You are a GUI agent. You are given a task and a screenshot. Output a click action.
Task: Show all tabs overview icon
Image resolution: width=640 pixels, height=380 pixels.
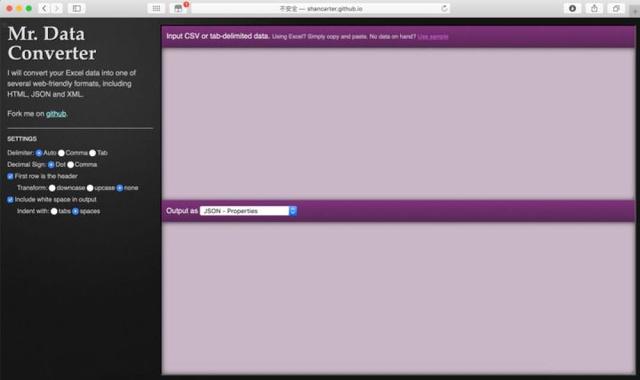tap(616, 8)
